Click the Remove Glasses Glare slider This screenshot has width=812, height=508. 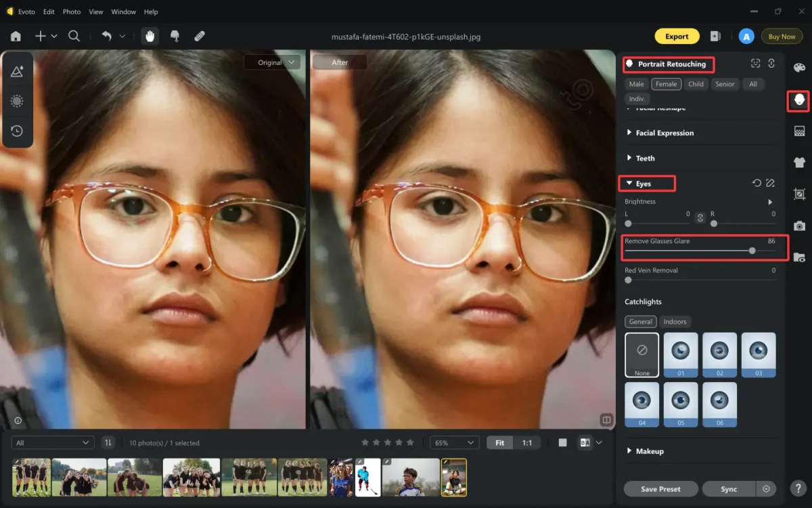coord(752,251)
